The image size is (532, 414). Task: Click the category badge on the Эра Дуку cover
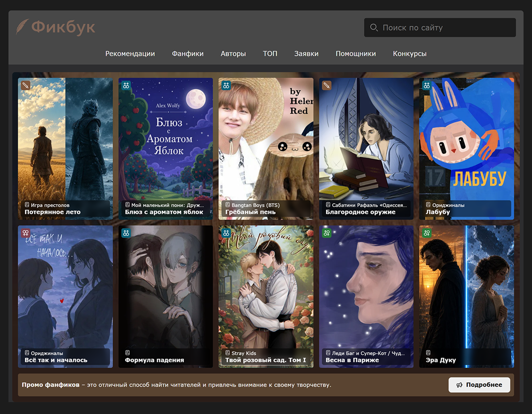point(427,233)
